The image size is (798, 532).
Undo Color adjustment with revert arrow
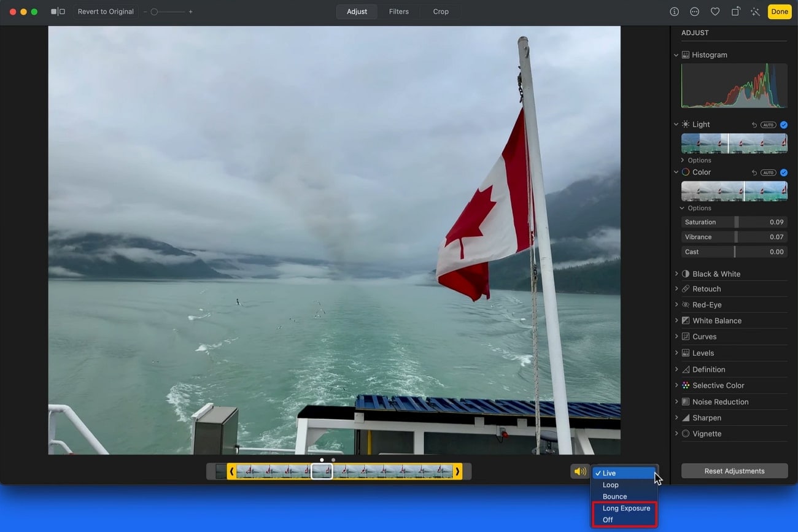click(754, 172)
